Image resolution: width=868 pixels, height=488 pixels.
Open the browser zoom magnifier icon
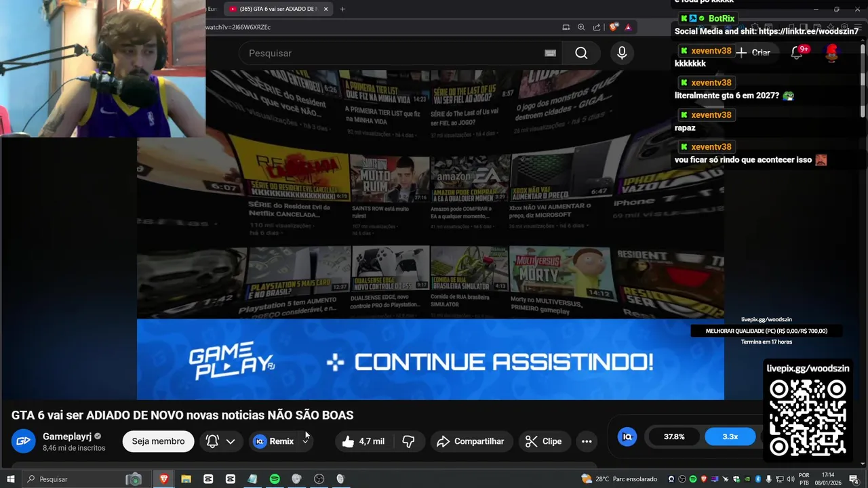tap(581, 27)
